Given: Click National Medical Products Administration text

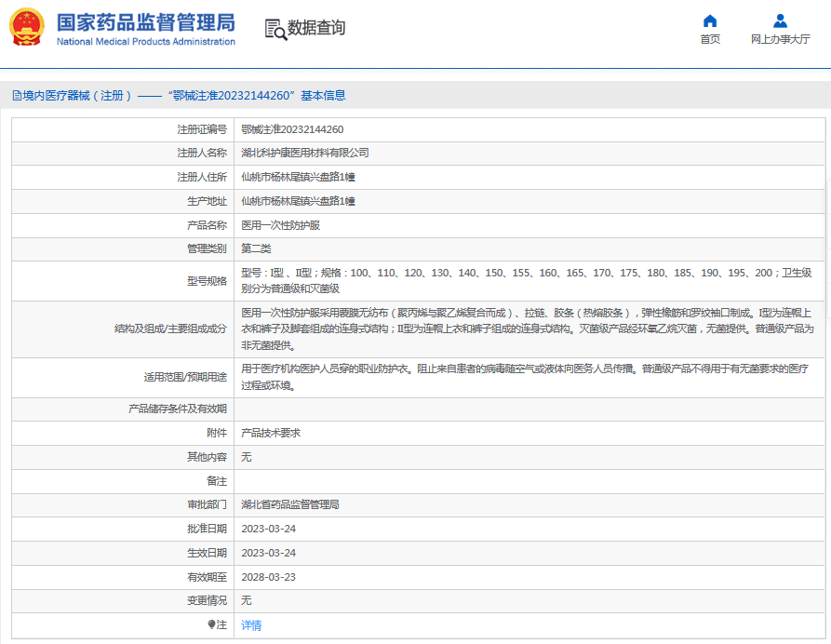Looking at the screenshot, I should point(146,41).
